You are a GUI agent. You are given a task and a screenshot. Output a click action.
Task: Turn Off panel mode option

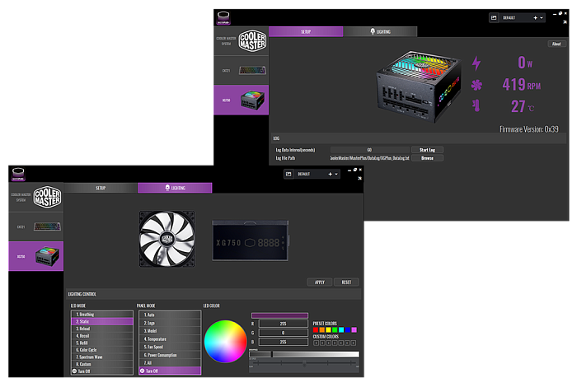coord(170,371)
